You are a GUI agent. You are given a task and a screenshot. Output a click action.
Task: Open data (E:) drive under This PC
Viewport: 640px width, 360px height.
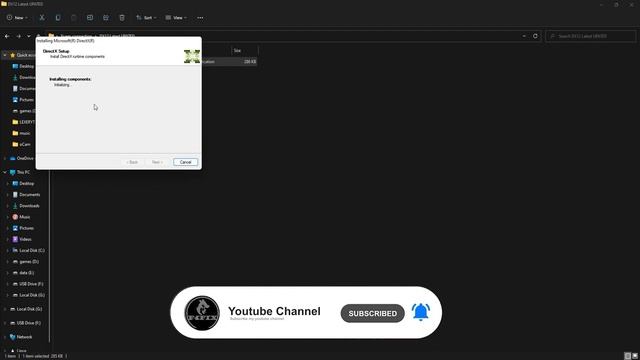tap(23, 273)
